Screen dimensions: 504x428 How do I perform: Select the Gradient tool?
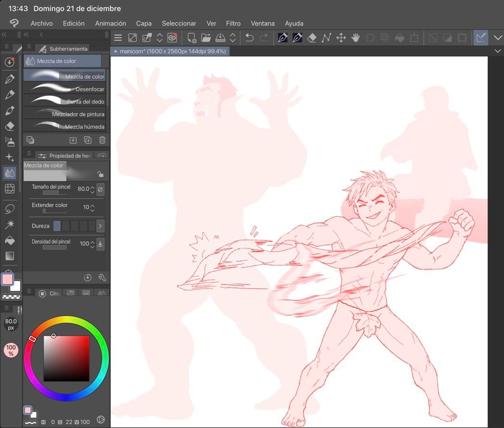(9, 256)
